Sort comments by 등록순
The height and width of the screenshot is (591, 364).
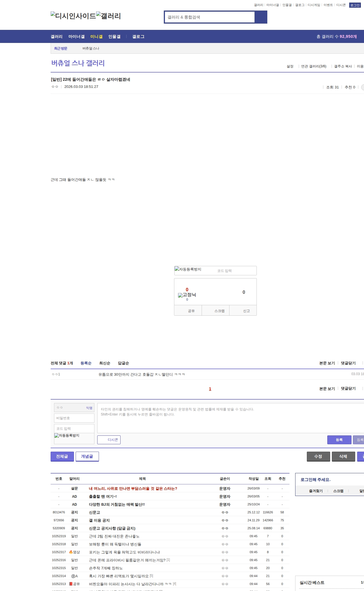coord(86,363)
